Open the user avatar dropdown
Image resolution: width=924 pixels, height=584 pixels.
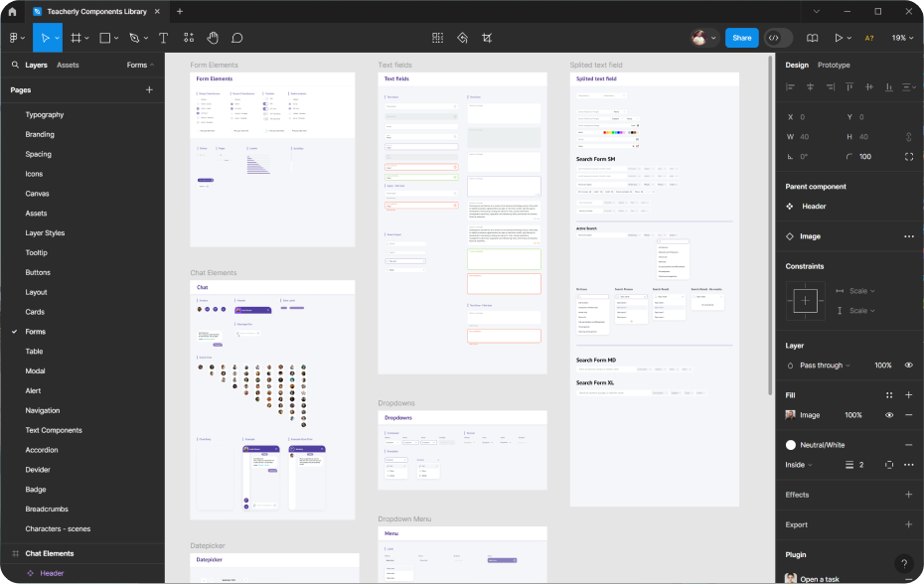point(703,38)
